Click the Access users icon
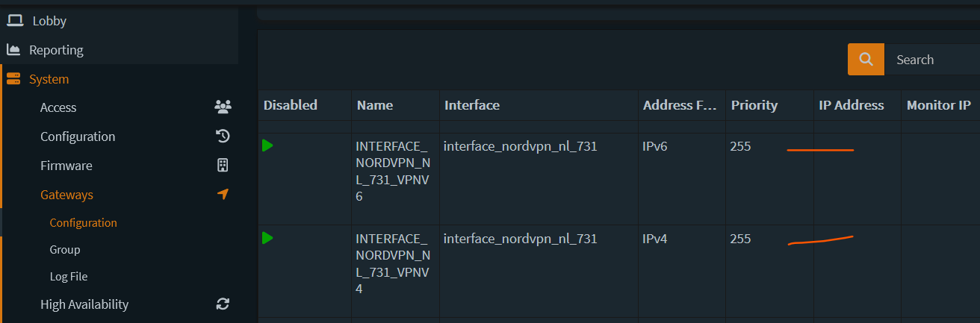Screen dimensions: 980x323 click(223, 107)
